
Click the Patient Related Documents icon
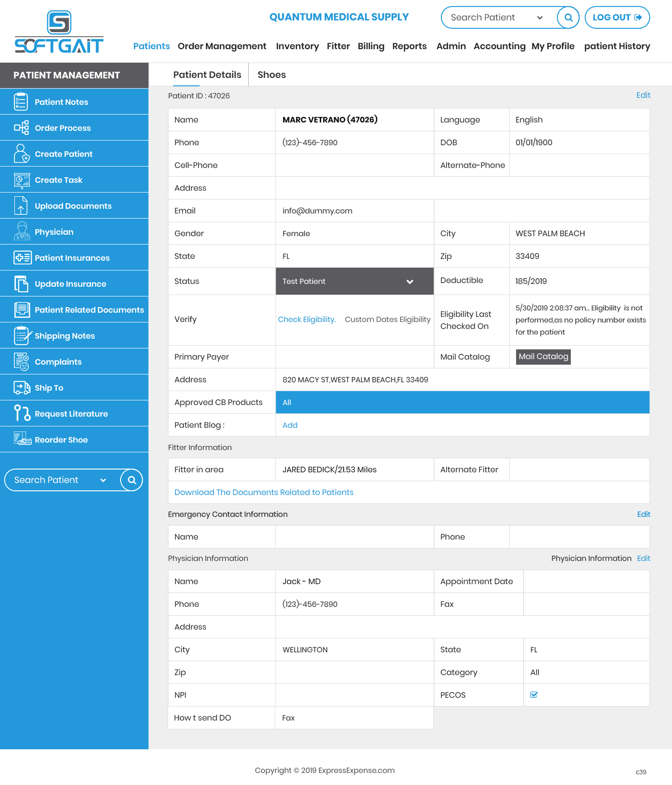(22, 309)
